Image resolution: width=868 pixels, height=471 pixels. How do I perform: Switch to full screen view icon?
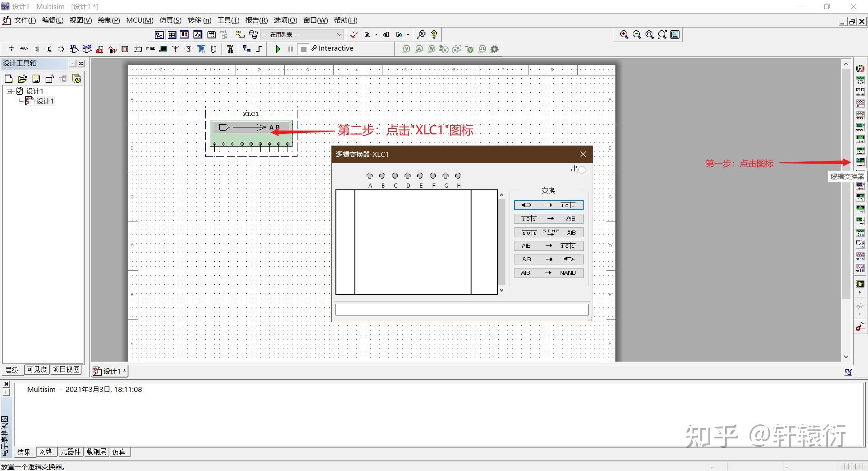coord(675,34)
